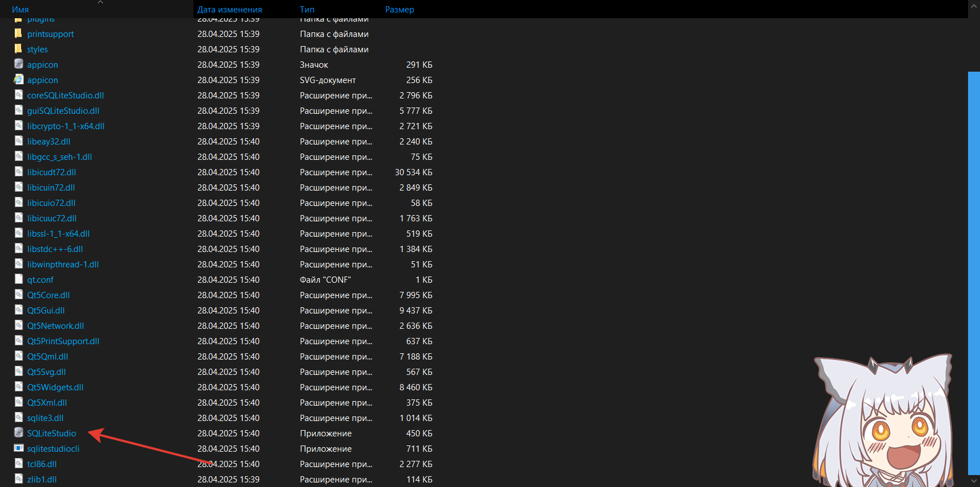Select the zlib1.dll file icon
980x487 pixels.
(x=19, y=479)
